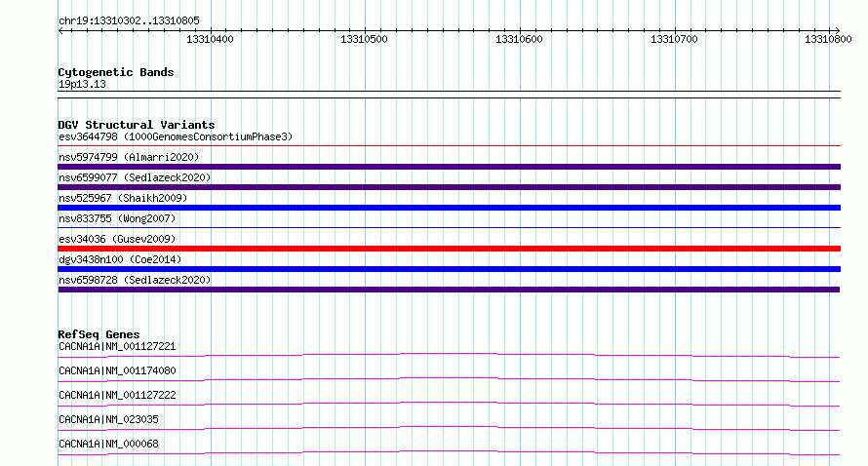868x466 pixels.
Task: Click the magenta line for NM_001127222
Action: point(449,404)
